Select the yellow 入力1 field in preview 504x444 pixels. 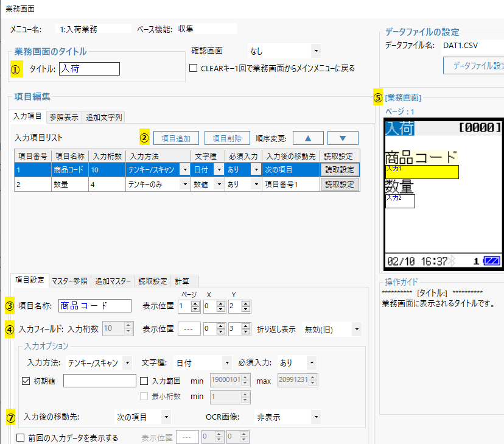[422, 172]
